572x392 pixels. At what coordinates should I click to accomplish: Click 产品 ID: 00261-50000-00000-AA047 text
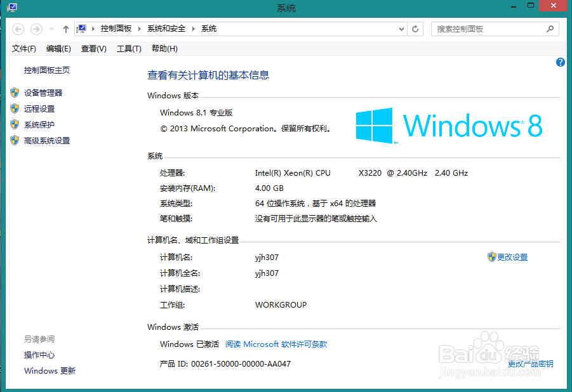(225, 364)
